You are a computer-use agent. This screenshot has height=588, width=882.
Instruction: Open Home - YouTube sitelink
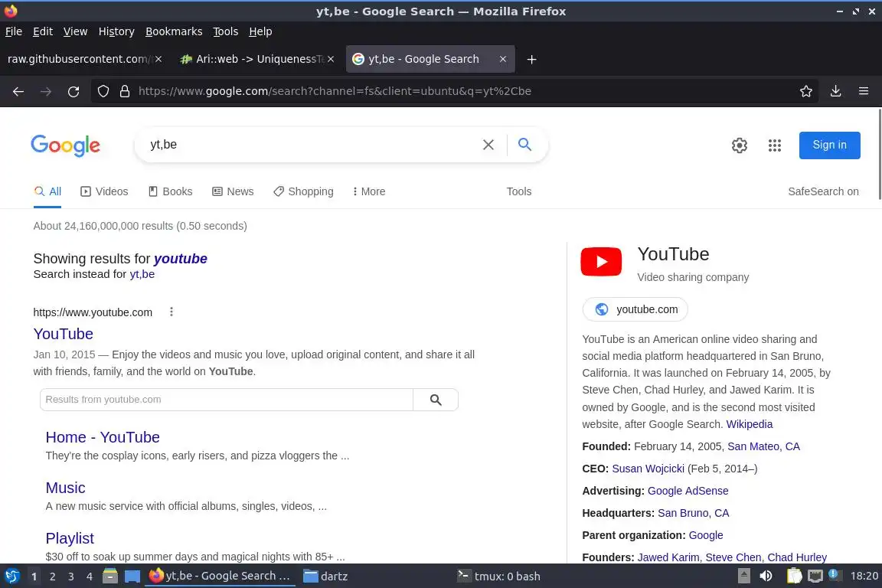coord(103,437)
